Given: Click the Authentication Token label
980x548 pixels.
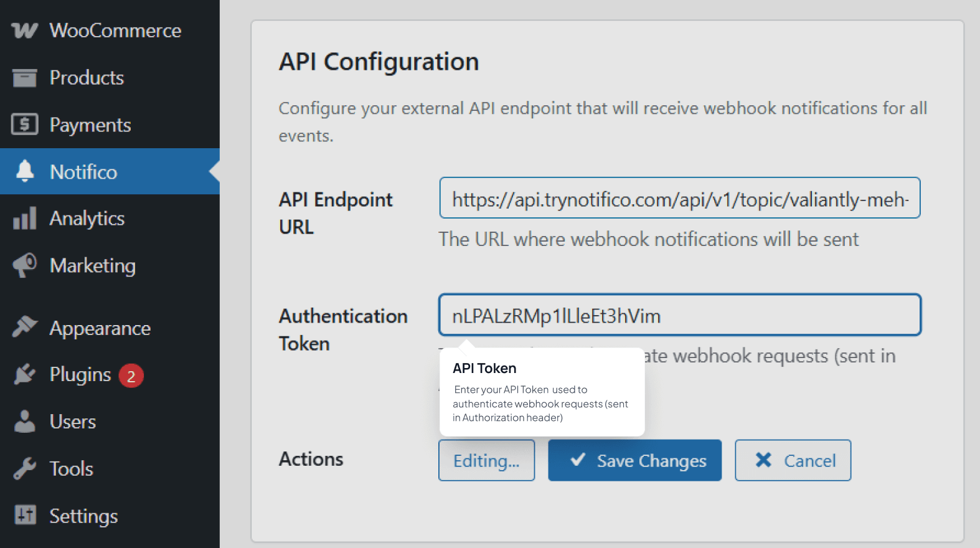Looking at the screenshot, I should 342,329.
